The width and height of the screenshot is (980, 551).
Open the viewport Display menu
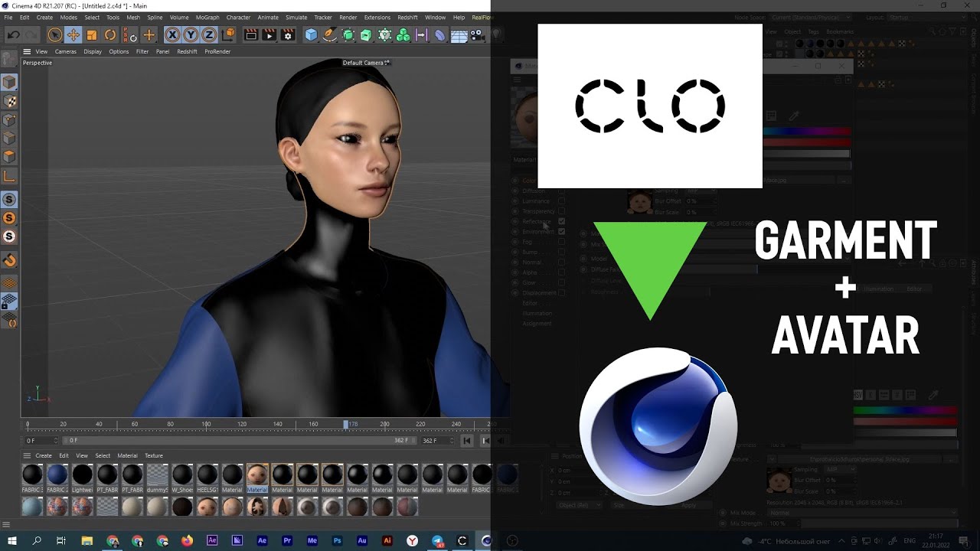point(93,51)
